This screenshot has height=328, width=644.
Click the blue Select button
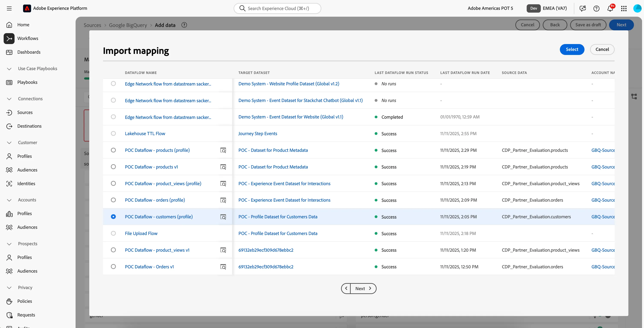click(572, 49)
